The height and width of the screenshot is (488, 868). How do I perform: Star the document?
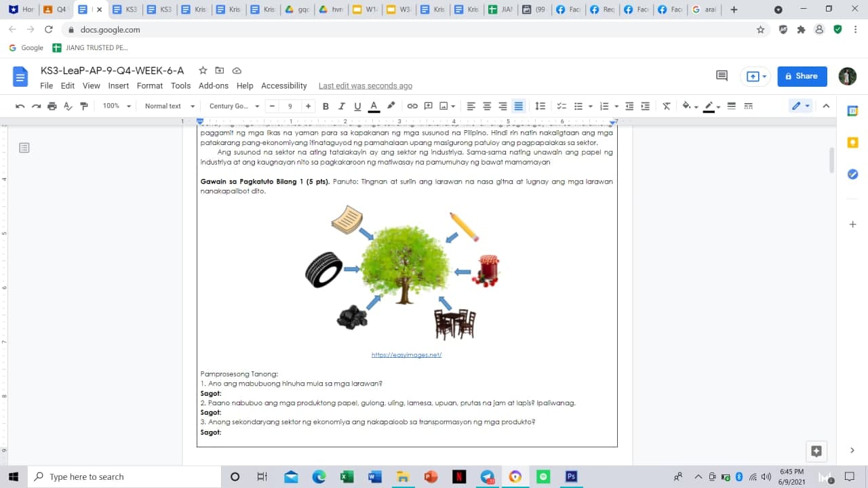[203, 70]
